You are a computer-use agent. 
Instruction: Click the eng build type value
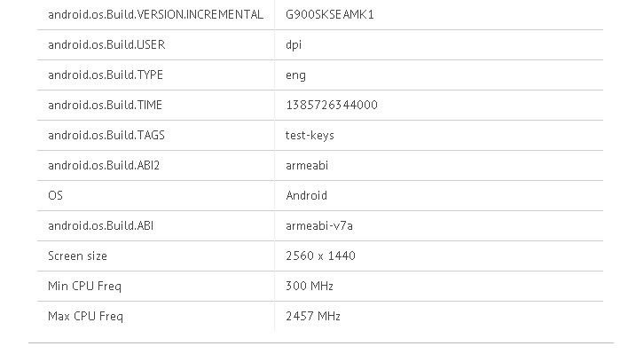coord(295,75)
